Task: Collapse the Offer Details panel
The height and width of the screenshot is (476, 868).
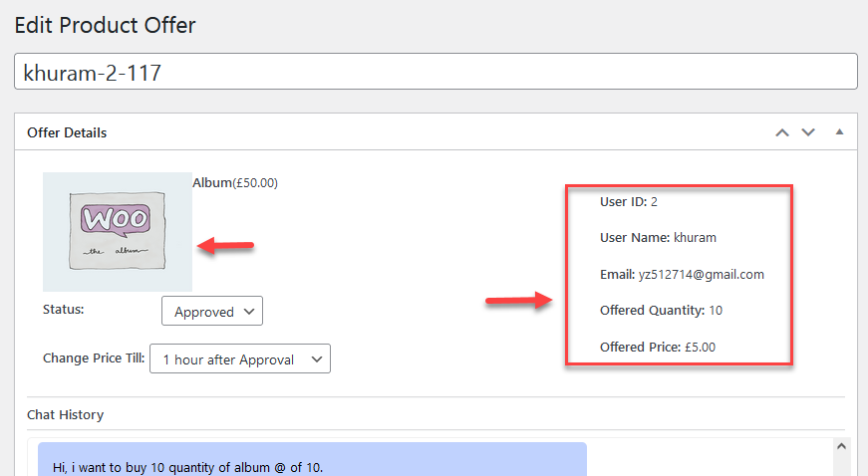Action: pos(839,132)
